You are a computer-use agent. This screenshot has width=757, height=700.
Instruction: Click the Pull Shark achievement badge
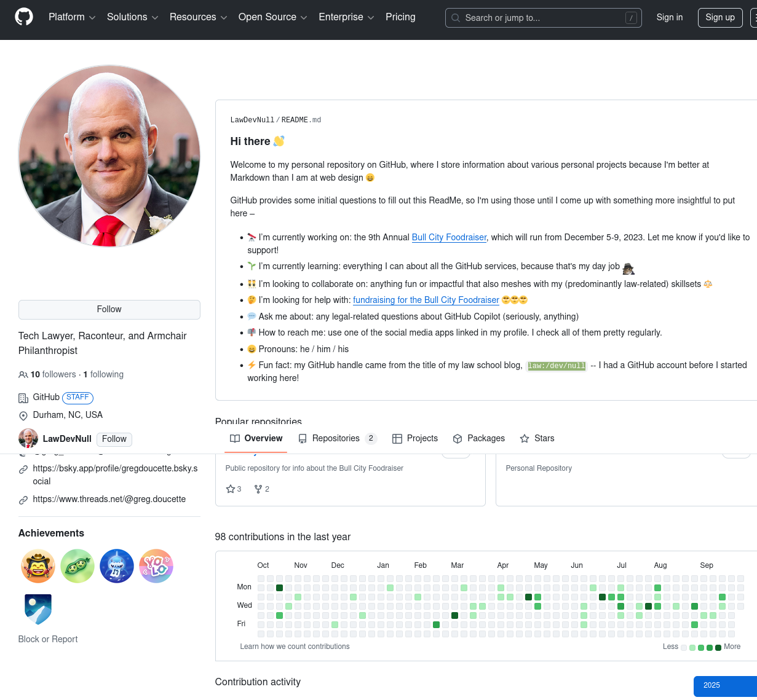pos(117,566)
